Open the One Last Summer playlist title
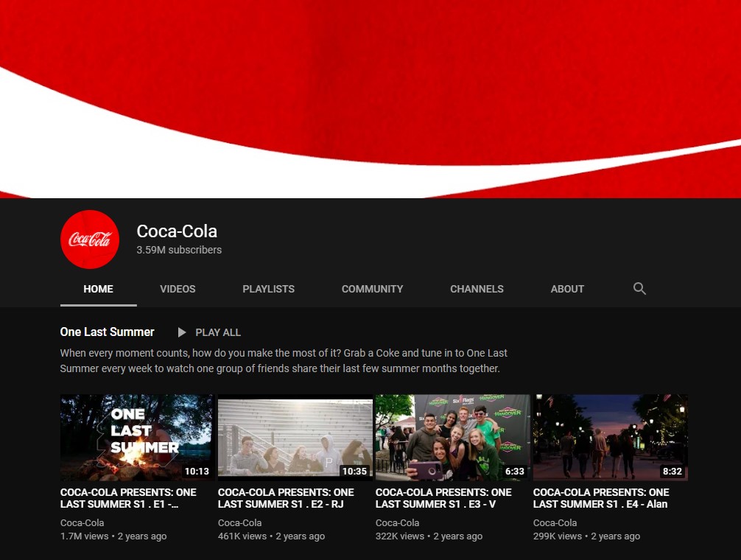741x560 pixels. (108, 332)
